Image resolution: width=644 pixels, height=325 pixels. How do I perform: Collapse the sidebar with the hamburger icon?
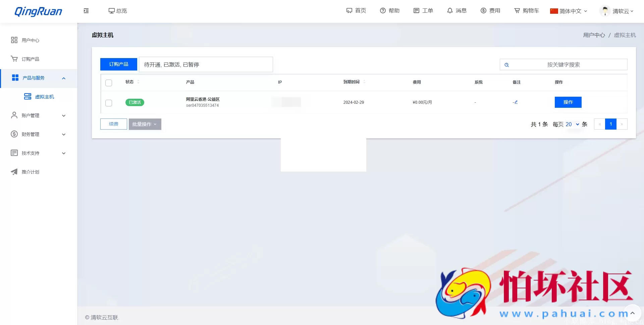point(86,11)
